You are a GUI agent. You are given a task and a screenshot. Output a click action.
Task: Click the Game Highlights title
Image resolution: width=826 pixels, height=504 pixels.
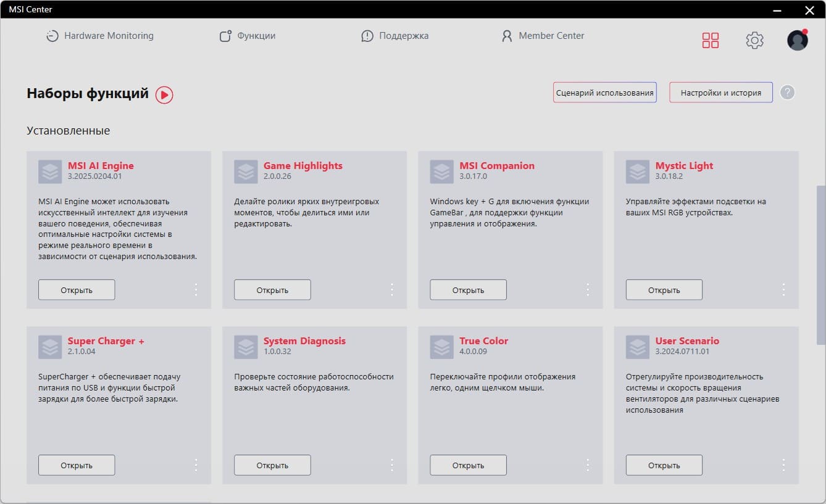[303, 165]
